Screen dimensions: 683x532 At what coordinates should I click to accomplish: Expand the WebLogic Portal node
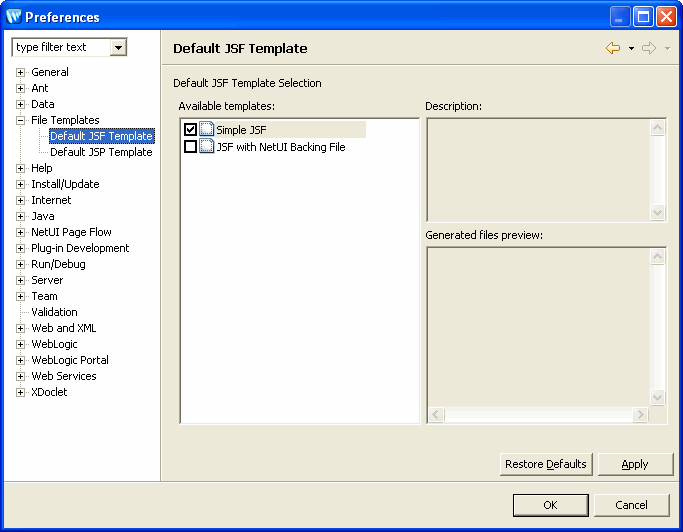tap(20, 360)
